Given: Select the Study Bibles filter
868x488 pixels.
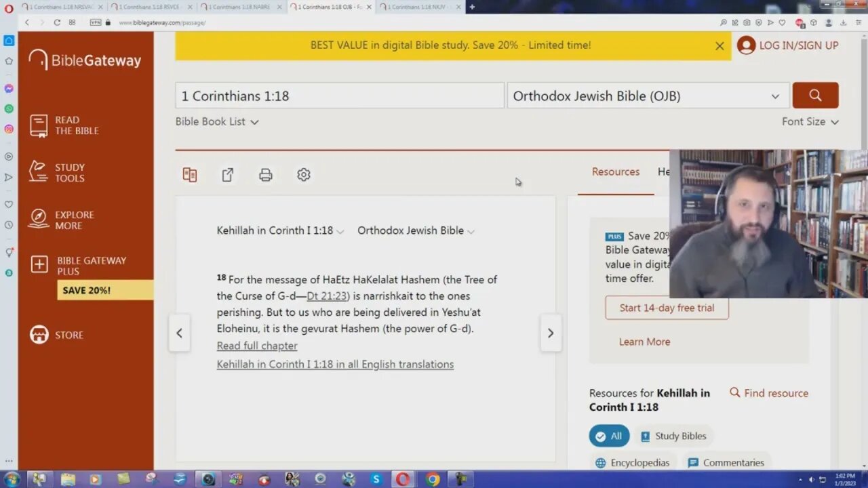Looking at the screenshot, I should [673, 436].
